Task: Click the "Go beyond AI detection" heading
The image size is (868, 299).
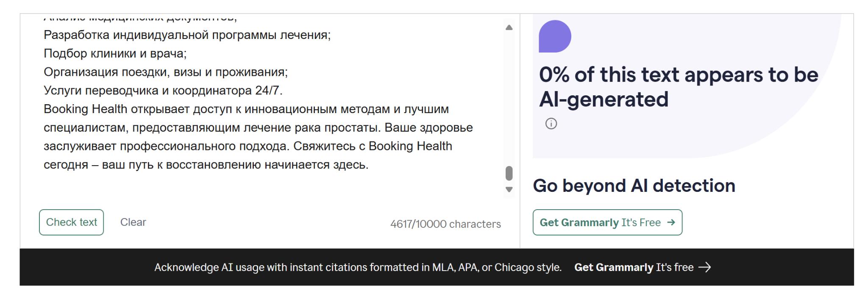Action: click(x=634, y=185)
